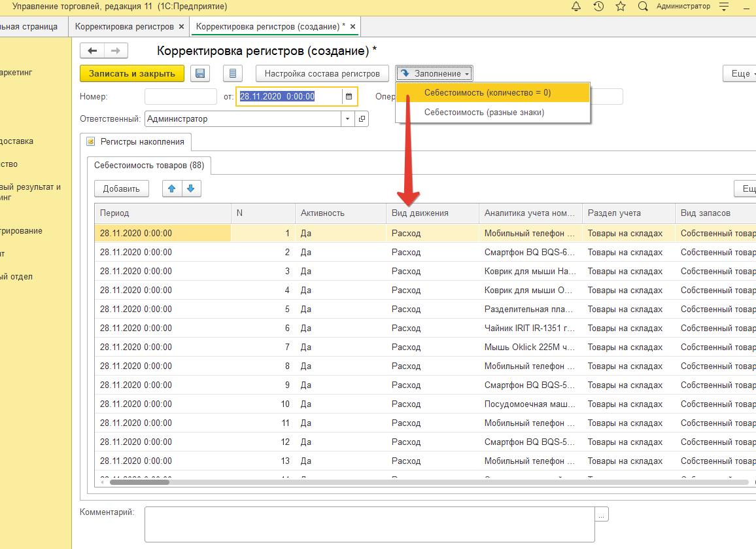The height and width of the screenshot is (549, 756).
Task: Click the date field 28.11.2020
Action: pyautogui.click(x=289, y=96)
